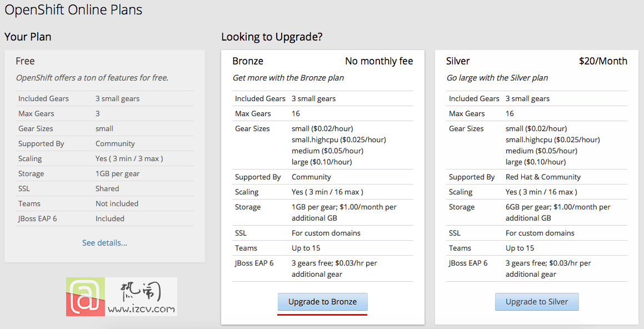Select 'Yes ( 3 min / 3 max )' value
The width and height of the screenshot is (644, 329).
(129, 158)
